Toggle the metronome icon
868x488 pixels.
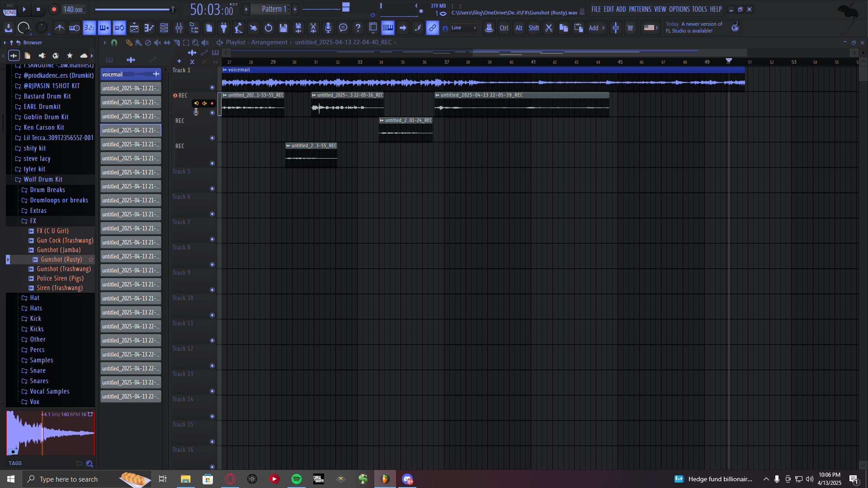(x=59, y=28)
